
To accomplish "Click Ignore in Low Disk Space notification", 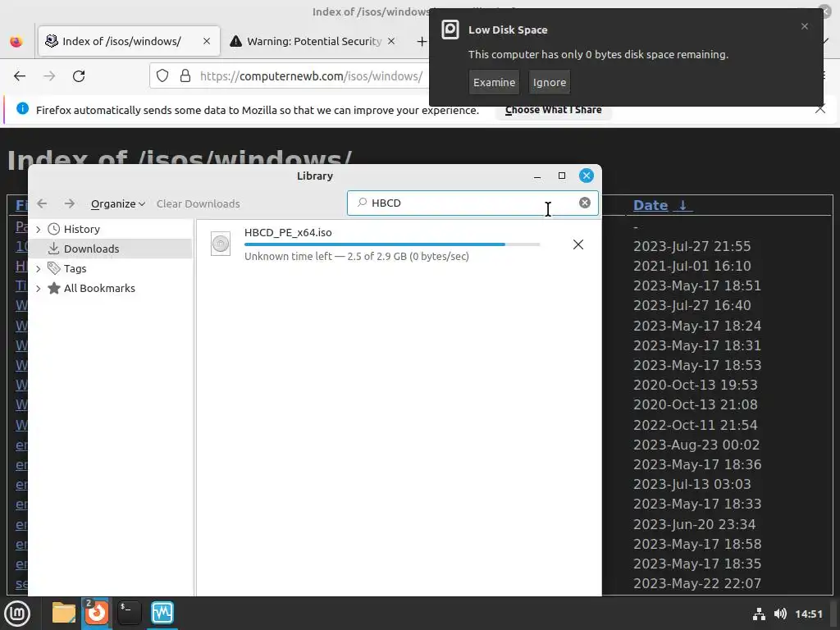I will [550, 83].
